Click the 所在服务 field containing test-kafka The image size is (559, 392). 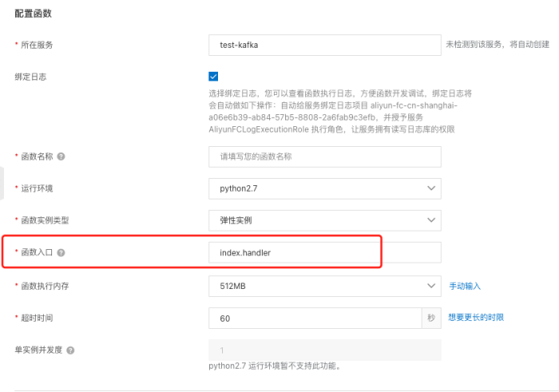point(324,45)
